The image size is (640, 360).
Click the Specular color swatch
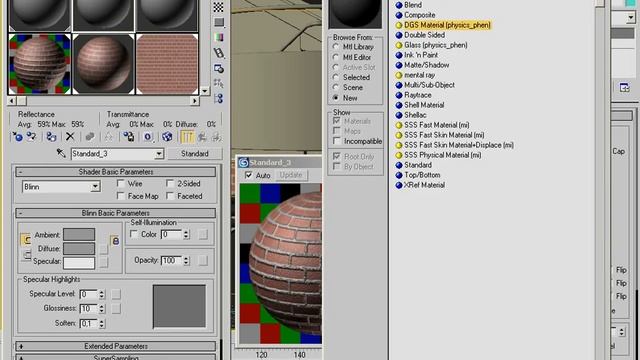pos(79,262)
